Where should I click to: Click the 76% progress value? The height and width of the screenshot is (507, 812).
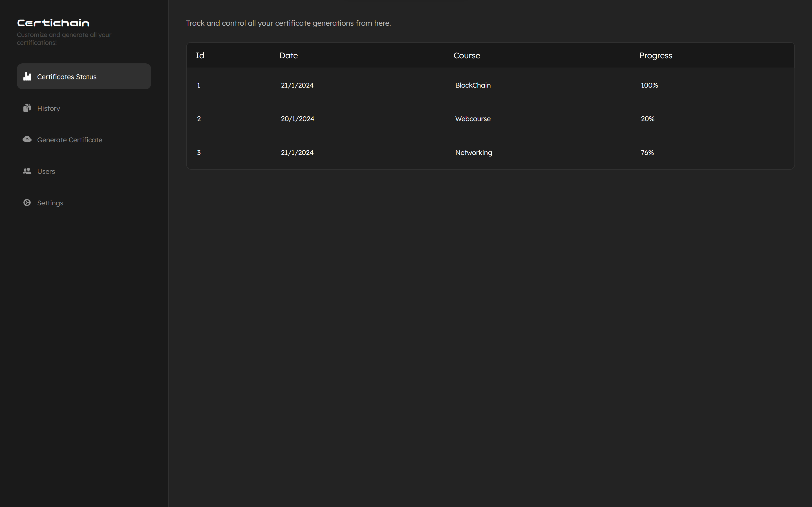click(x=647, y=153)
